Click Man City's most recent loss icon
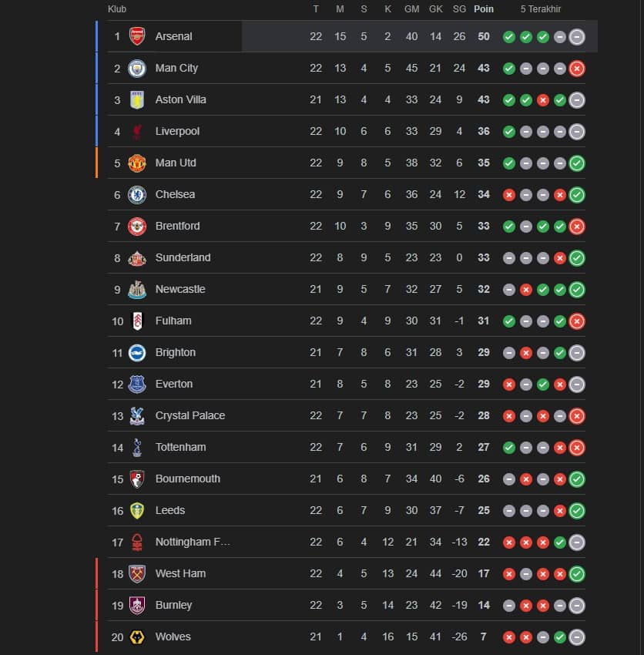The image size is (644, 655). (577, 68)
